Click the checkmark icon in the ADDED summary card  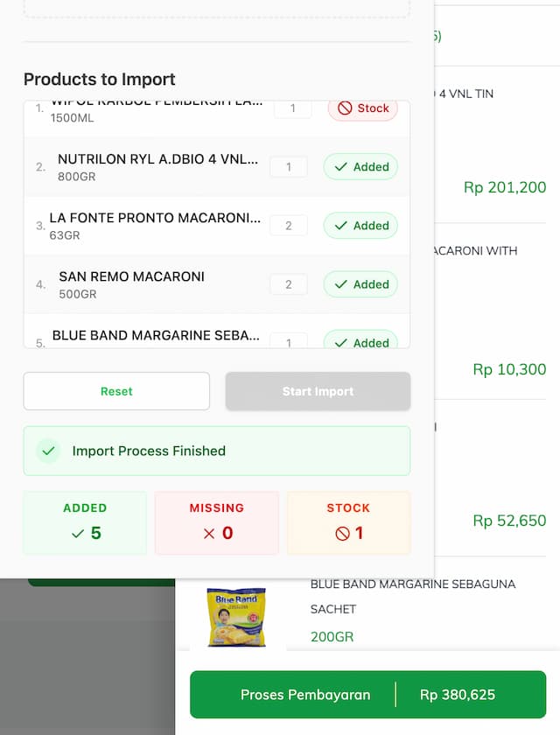[78, 532]
